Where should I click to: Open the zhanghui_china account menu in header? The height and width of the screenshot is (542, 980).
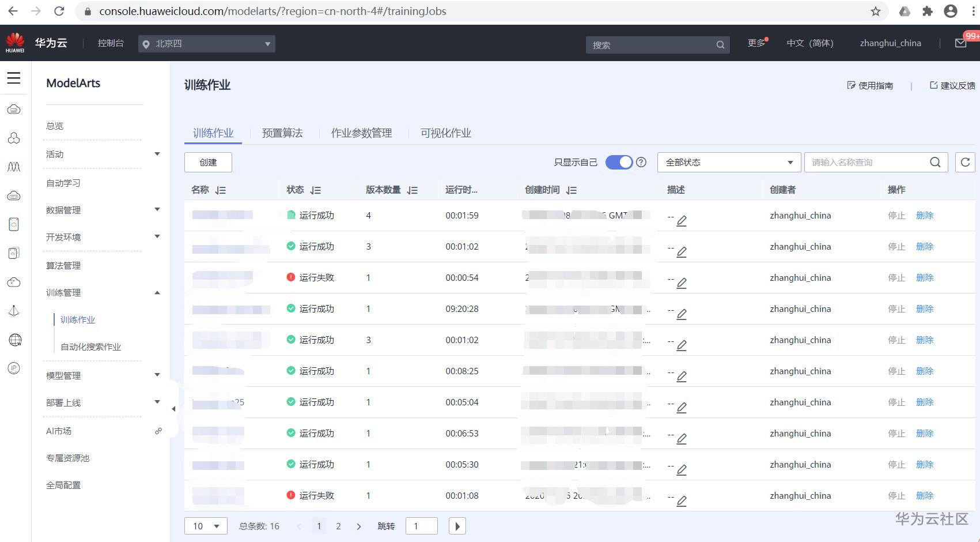tap(891, 43)
